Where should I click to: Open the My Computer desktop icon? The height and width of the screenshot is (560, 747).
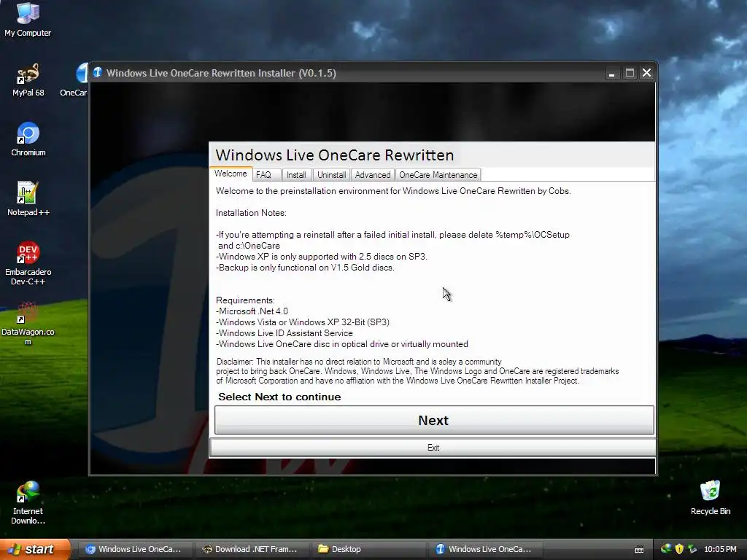coord(28,20)
